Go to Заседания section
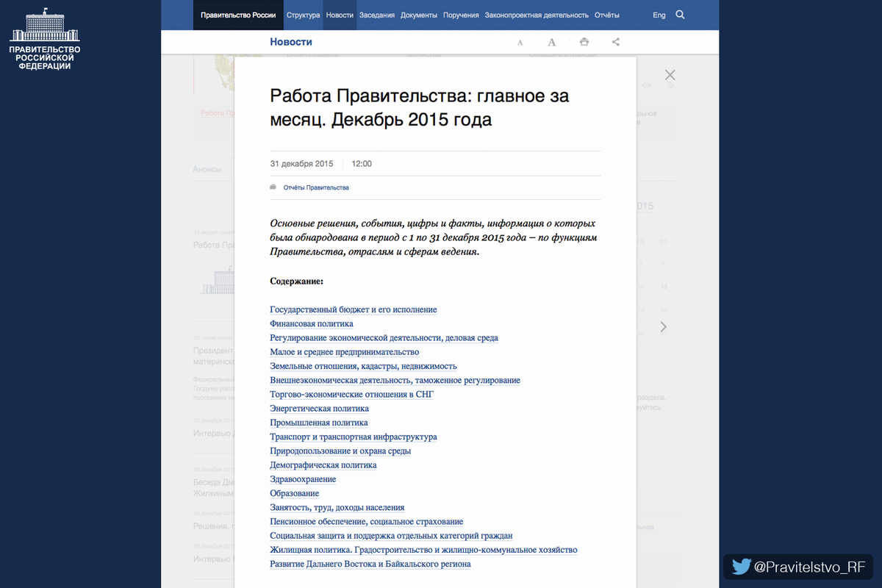 click(378, 15)
